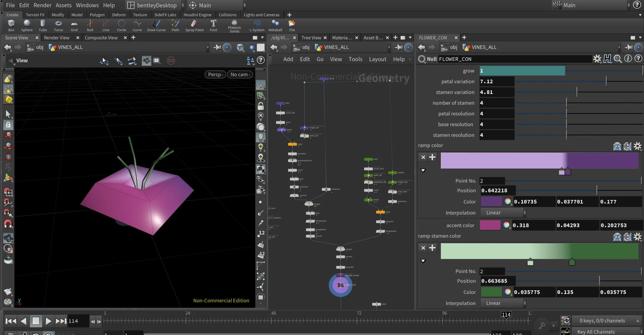Select the Platonic Solids shelf tool
644x335 pixels.
235,26
